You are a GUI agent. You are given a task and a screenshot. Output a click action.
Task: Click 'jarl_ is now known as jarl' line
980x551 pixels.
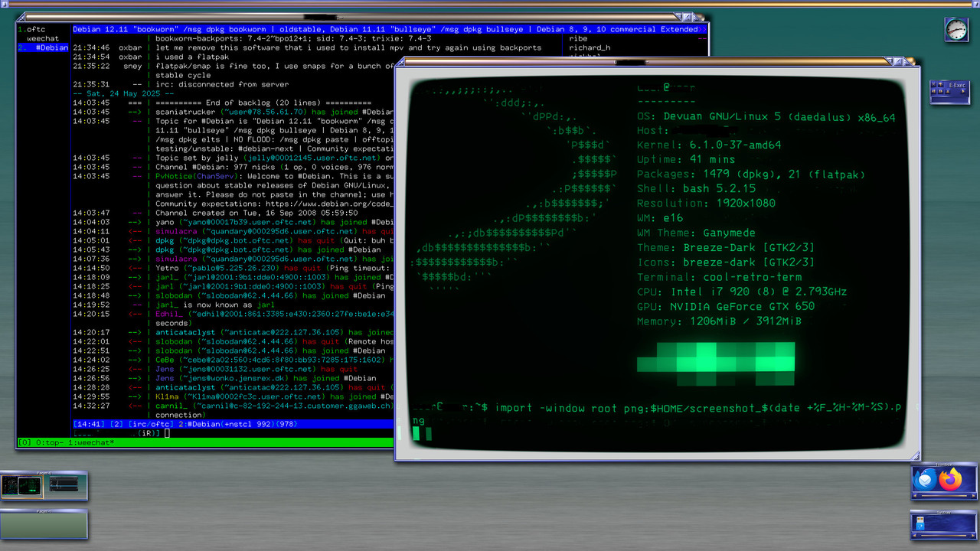click(x=215, y=305)
